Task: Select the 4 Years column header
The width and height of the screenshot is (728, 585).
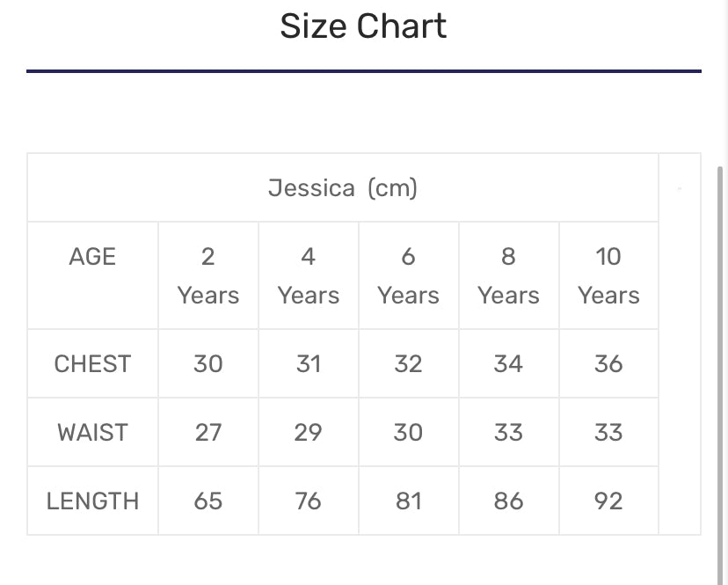Action: point(309,275)
